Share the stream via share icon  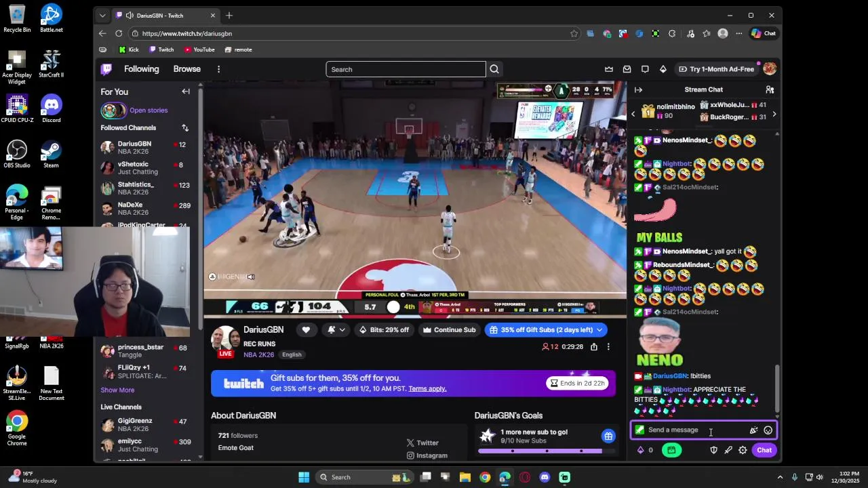click(x=594, y=347)
